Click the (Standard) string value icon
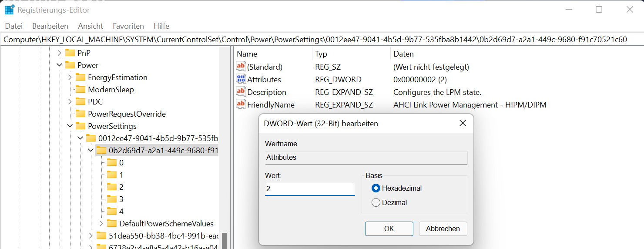Viewport: 644px width, 249px height. [241, 67]
